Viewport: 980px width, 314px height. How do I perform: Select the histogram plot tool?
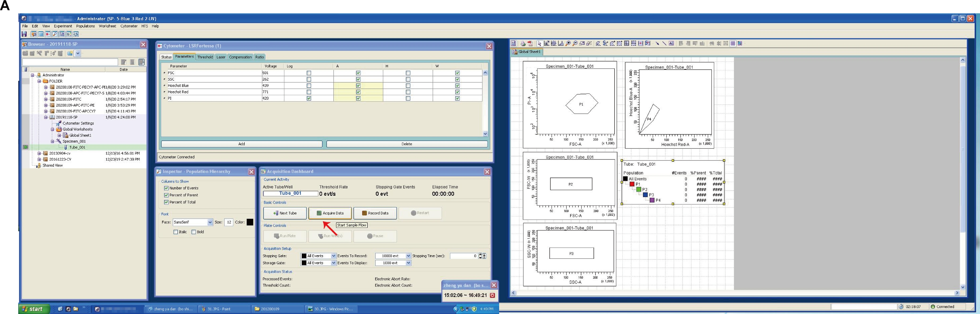(x=561, y=43)
